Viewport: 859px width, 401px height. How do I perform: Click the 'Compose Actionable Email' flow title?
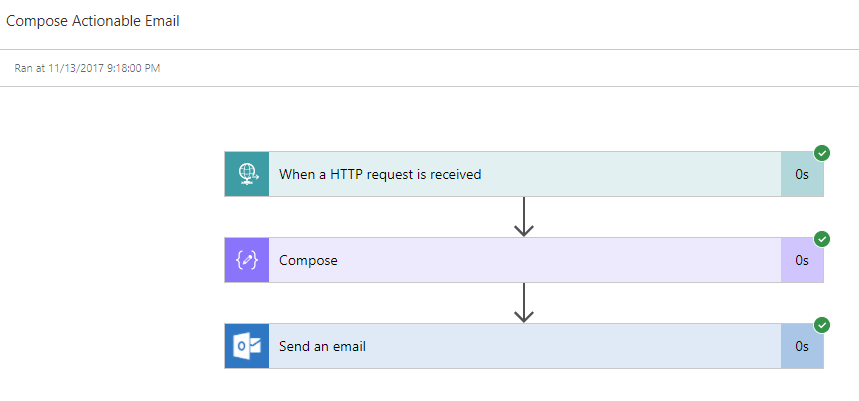point(93,21)
